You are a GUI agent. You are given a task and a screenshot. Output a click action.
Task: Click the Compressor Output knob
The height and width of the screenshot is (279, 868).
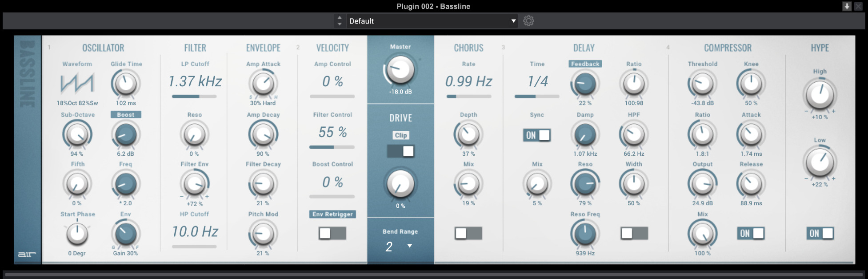point(703,183)
